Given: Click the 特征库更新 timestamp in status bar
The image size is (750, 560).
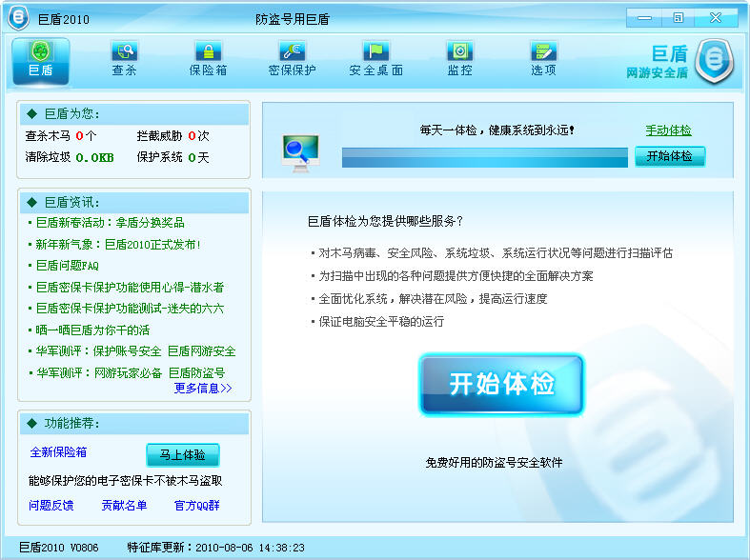Looking at the screenshot, I should tap(215, 548).
